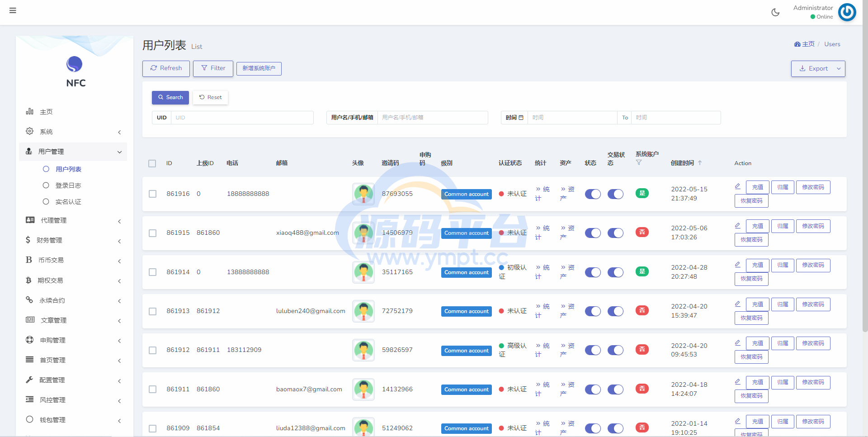This screenshot has height=437, width=868.
Task: Open the Filter button
Action: tap(213, 68)
